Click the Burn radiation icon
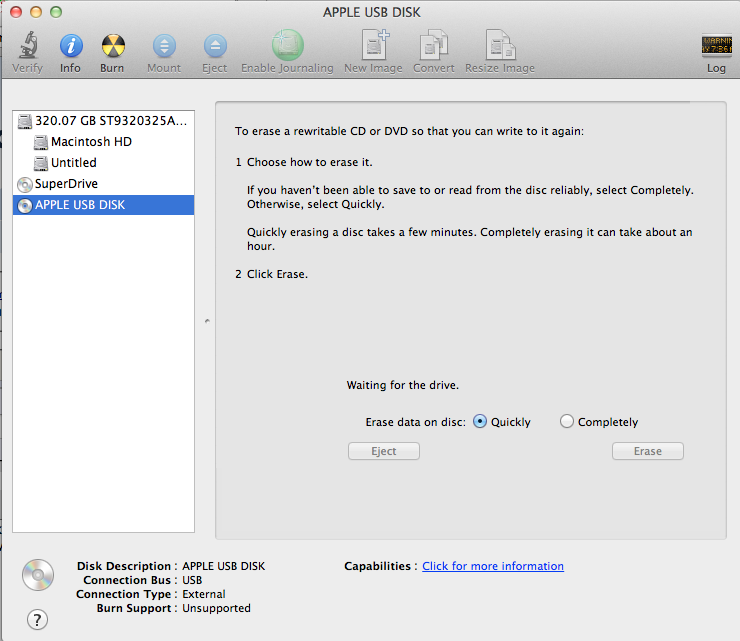The image size is (740, 641). coord(113,46)
